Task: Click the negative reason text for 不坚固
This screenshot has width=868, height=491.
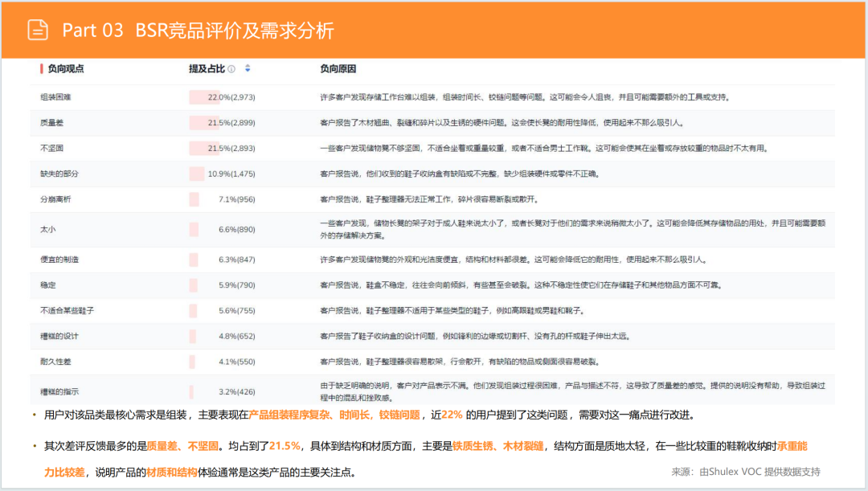Action: click(545, 148)
